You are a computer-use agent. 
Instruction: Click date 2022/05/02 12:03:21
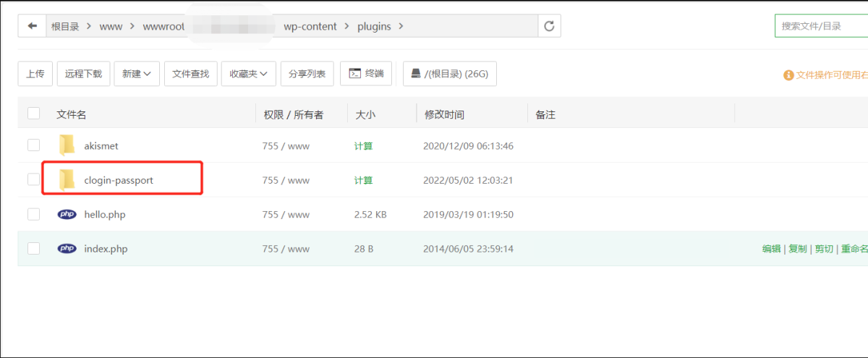coord(468,180)
